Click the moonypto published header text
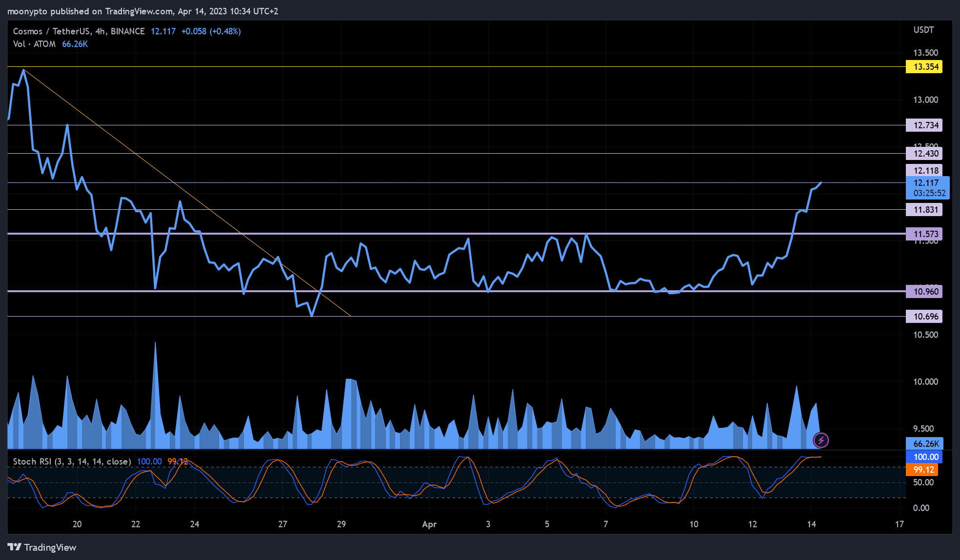960x560 pixels. [x=142, y=11]
